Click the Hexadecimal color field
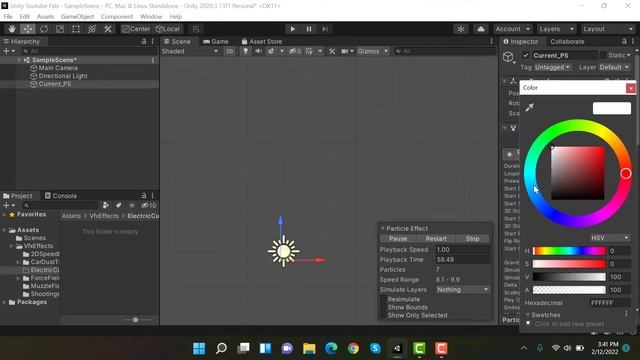 pos(610,303)
